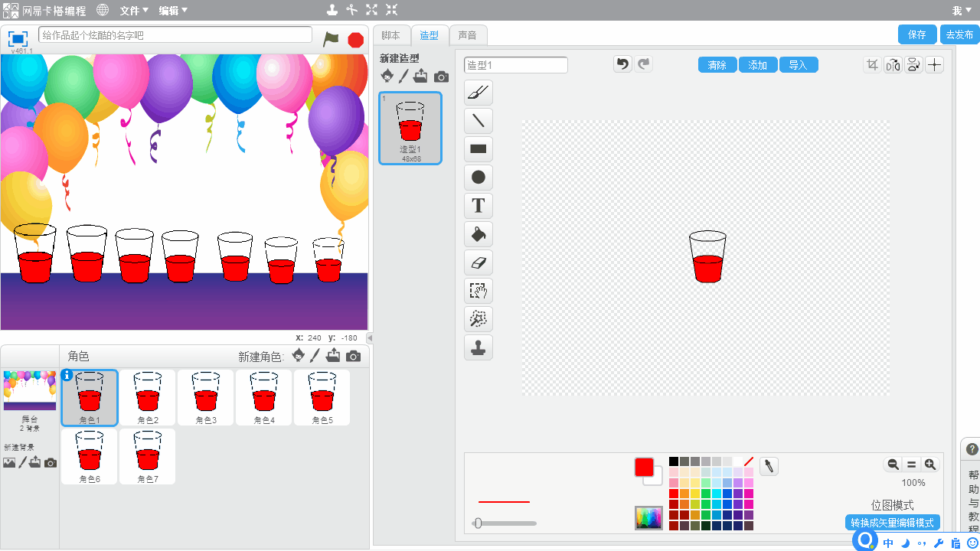
Task: Flip costume left-right
Action: click(x=893, y=65)
